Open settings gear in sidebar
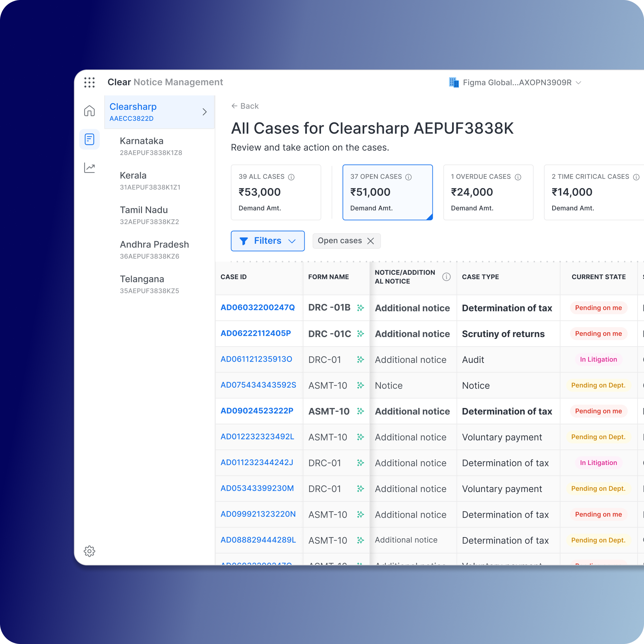644x644 pixels. point(89,551)
